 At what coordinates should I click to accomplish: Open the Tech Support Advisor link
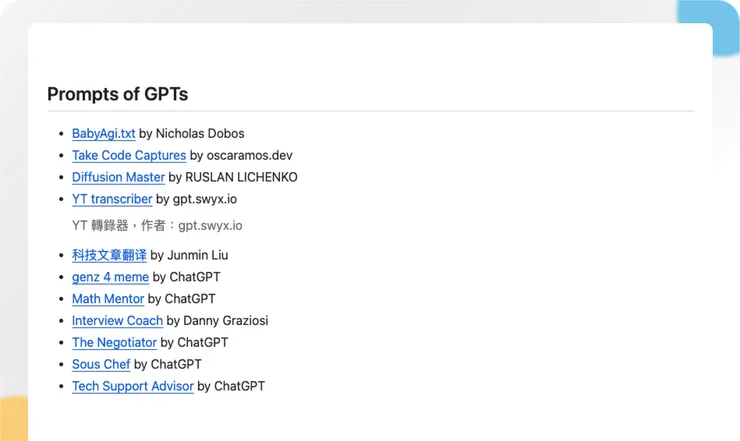[133, 386]
